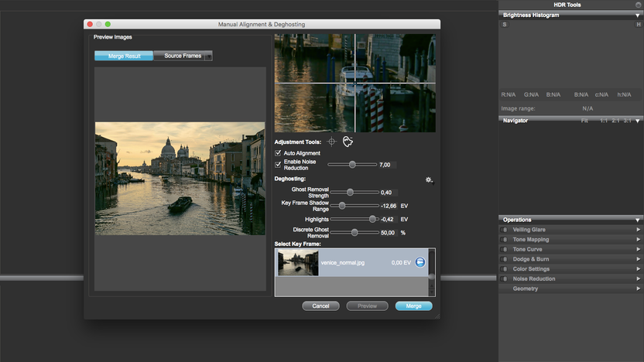Click the noise reduction slider handle
This screenshot has height=362, width=644.
[352, 165]
